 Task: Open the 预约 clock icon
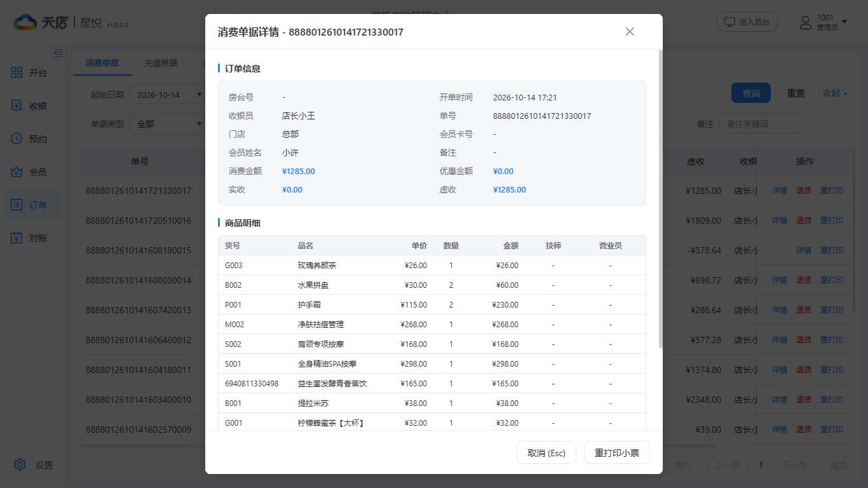coord(17,139)
